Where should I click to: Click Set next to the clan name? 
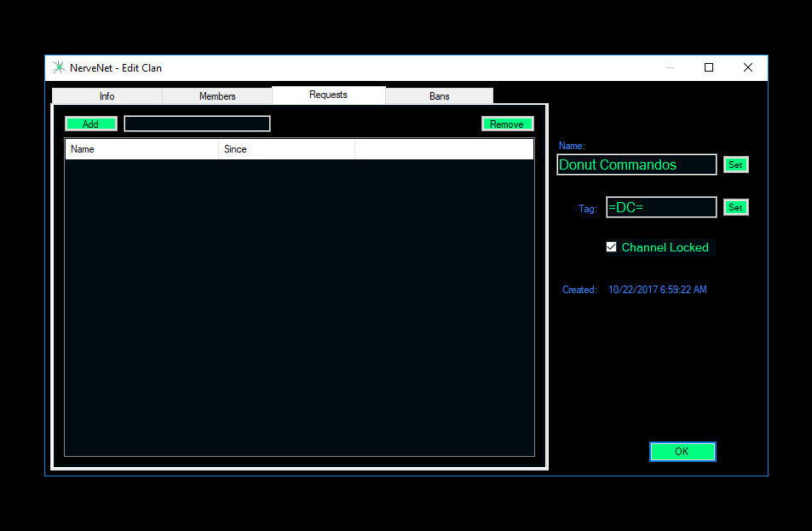point(735,164)
